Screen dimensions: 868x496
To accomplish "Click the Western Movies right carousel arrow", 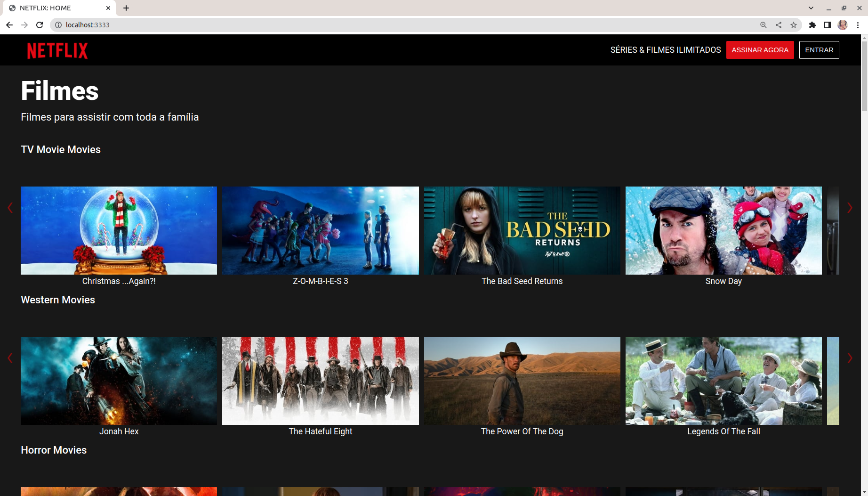I will pos(850,358).
